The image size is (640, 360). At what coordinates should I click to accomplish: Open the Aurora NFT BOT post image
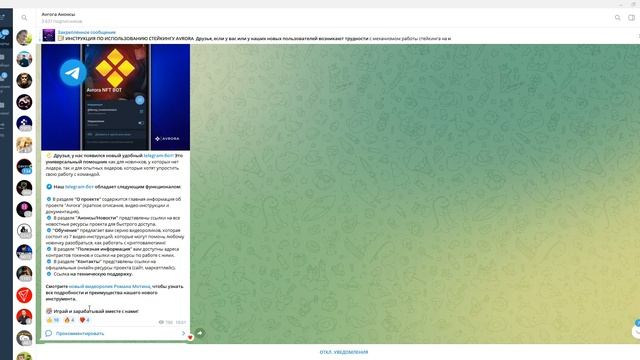[116, 97]
